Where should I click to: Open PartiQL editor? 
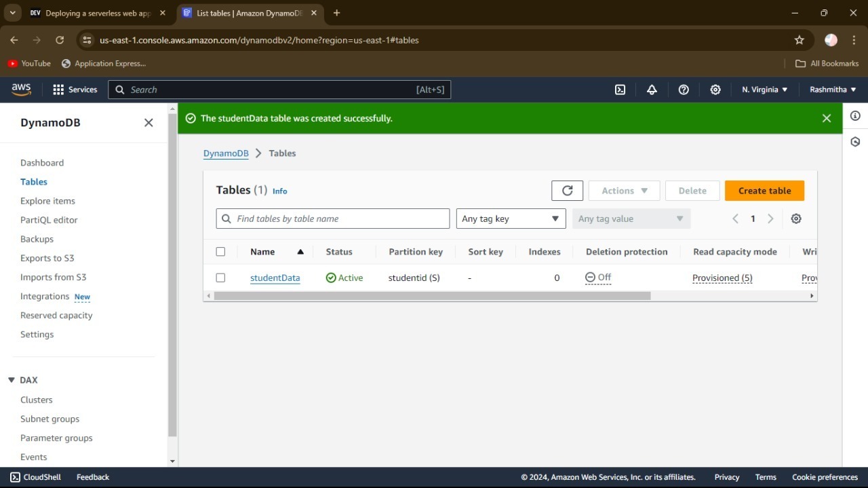(49, 220)
